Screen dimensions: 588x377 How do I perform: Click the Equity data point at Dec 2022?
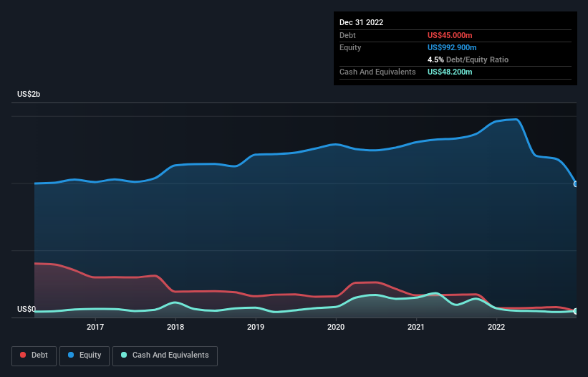click(576, 184)
